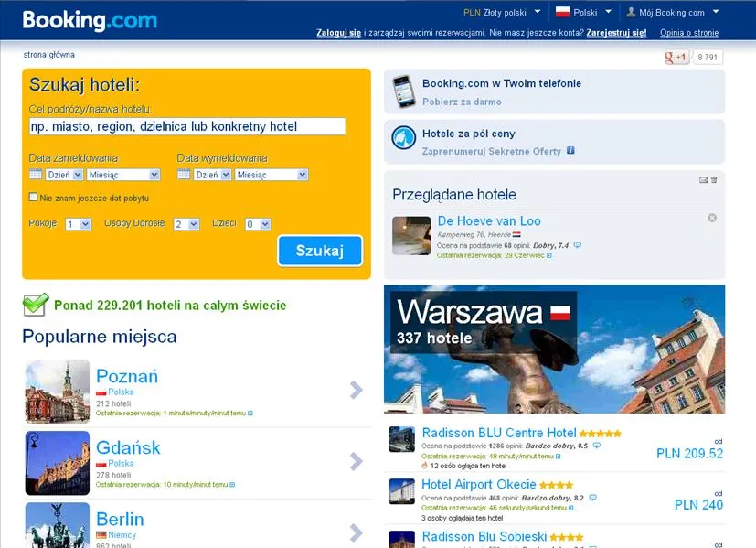Click review bubble icon for De Hoeve van Loo
This screenshot has height=548, width=756.
(x=577, y=245)
